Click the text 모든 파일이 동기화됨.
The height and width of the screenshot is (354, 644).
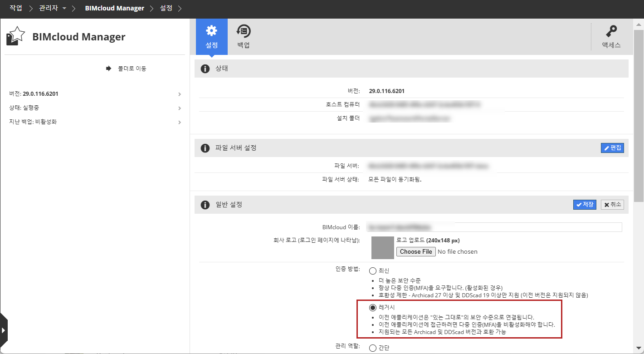[395, 179]
